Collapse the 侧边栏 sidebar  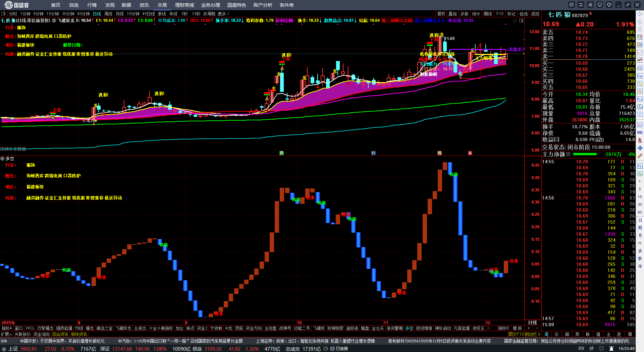coord(533,334)
